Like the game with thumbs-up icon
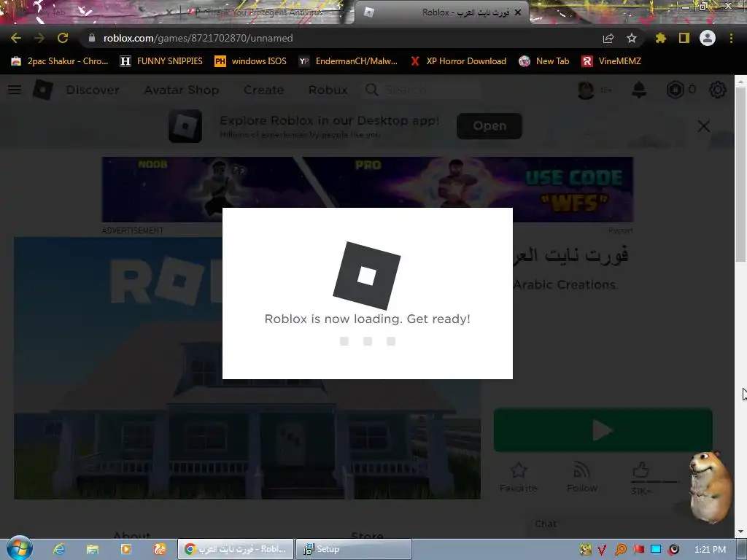 point(640,472)
